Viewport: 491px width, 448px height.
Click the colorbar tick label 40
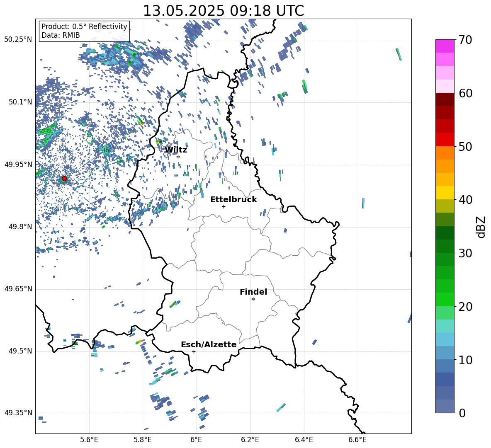[465, 200]
